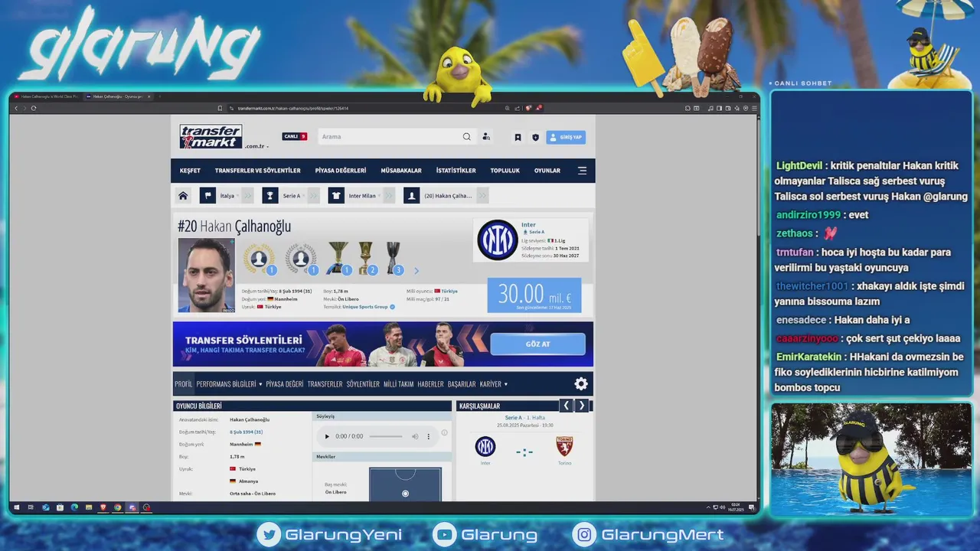This screenshot has height=551, width=980.
Task: Open TRANSFERLER VE SÖYLENTİLER menu
Action: coord(257,171)
